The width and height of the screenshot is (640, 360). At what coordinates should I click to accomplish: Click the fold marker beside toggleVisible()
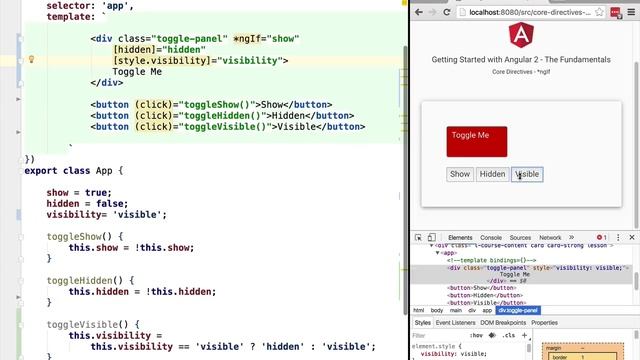tap(21, 325)
